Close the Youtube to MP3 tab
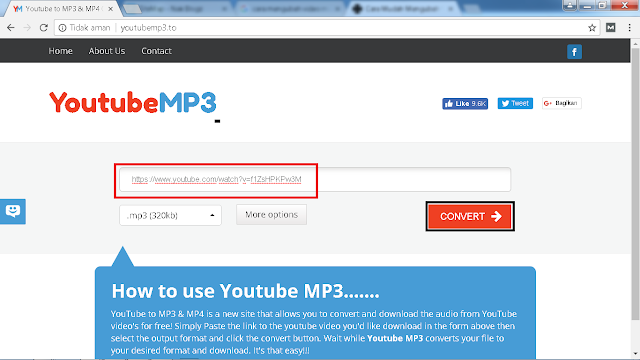 coord(110,9)
